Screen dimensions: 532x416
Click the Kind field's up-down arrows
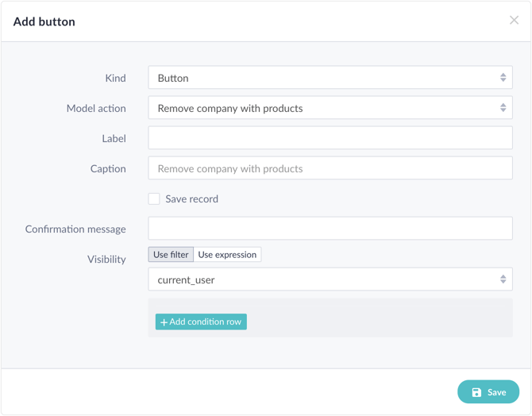[x=503, y=78]
